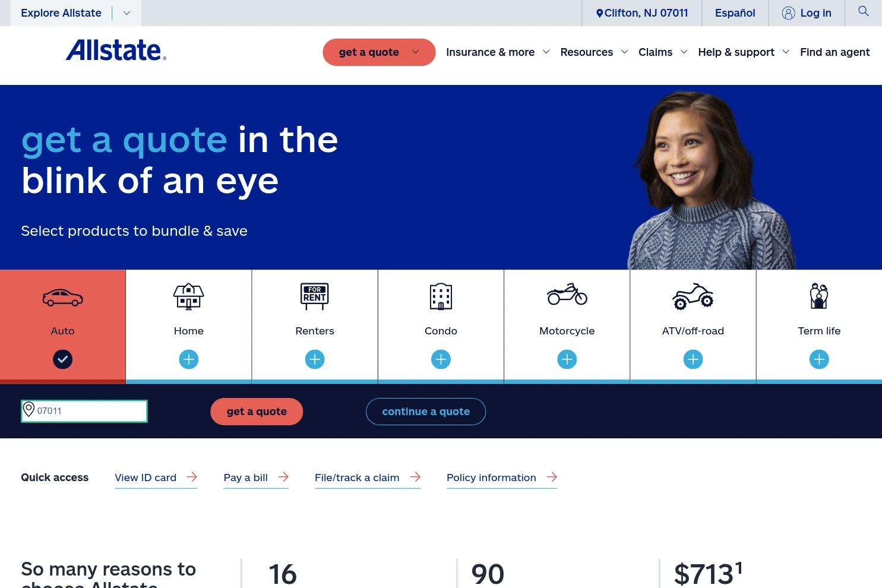Select the Condo label text
Viewport: 882px width, 588px height.
(441, 331)
